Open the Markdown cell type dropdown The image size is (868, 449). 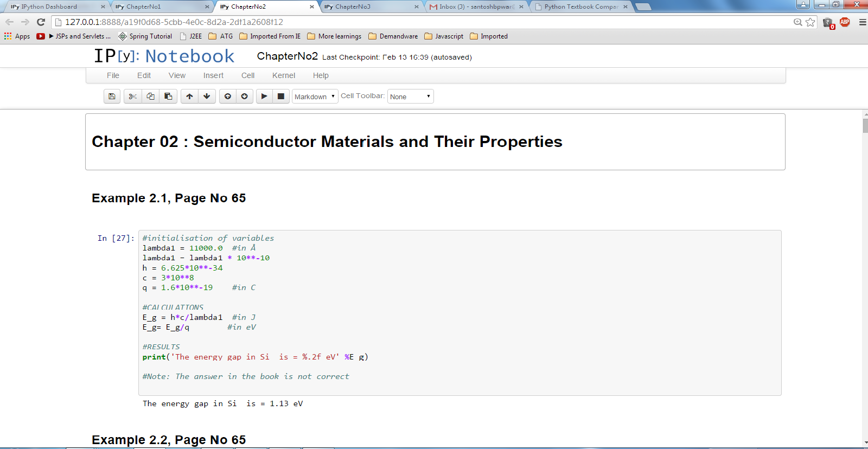click(315, 97)
